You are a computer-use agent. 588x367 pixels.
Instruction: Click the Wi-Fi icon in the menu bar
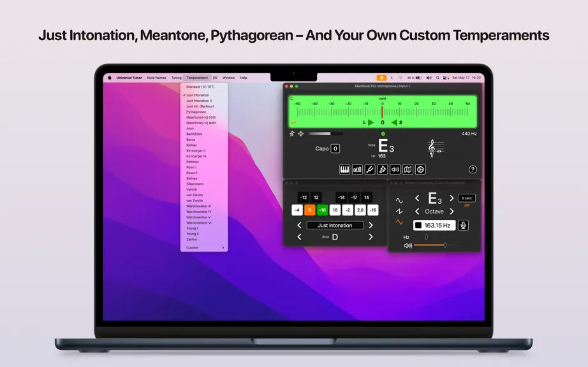[x=401, y=78]
